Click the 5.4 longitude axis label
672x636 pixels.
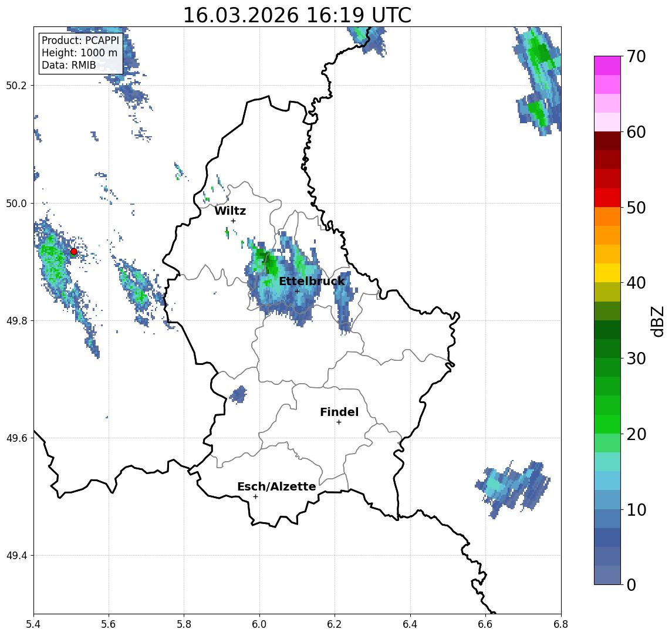pos(33,624)
